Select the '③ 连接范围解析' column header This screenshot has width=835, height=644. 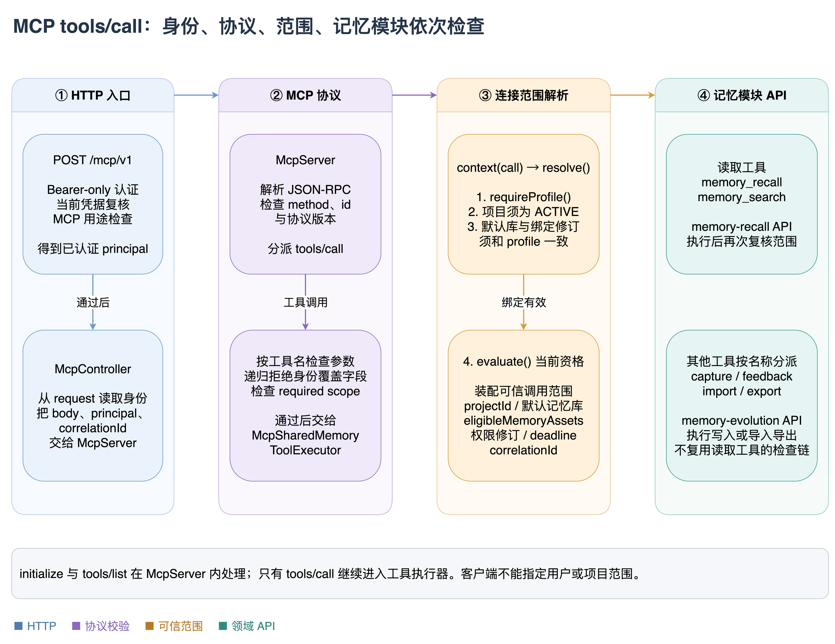point(523,95)
